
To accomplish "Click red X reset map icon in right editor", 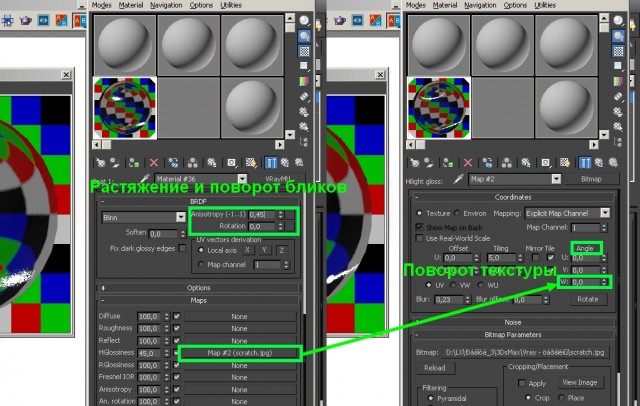I will click(468, 163).
